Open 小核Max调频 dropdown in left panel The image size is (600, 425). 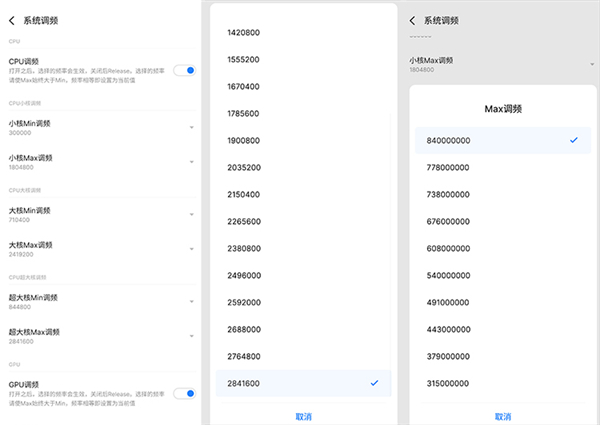100,162
